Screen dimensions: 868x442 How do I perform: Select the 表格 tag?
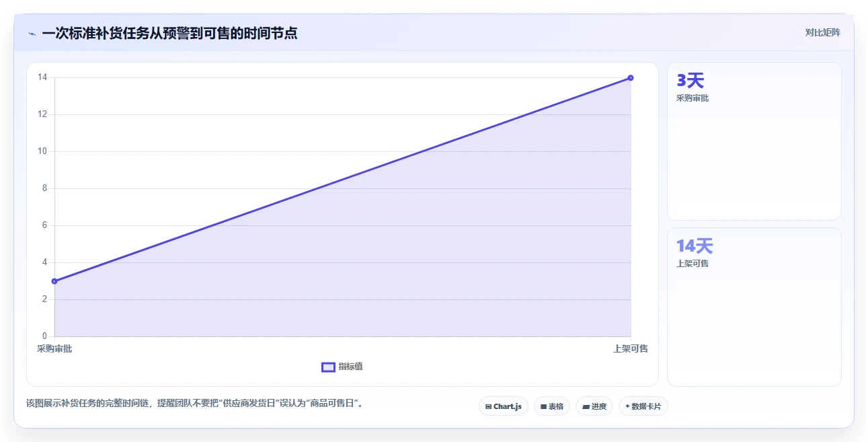point(552,406)
